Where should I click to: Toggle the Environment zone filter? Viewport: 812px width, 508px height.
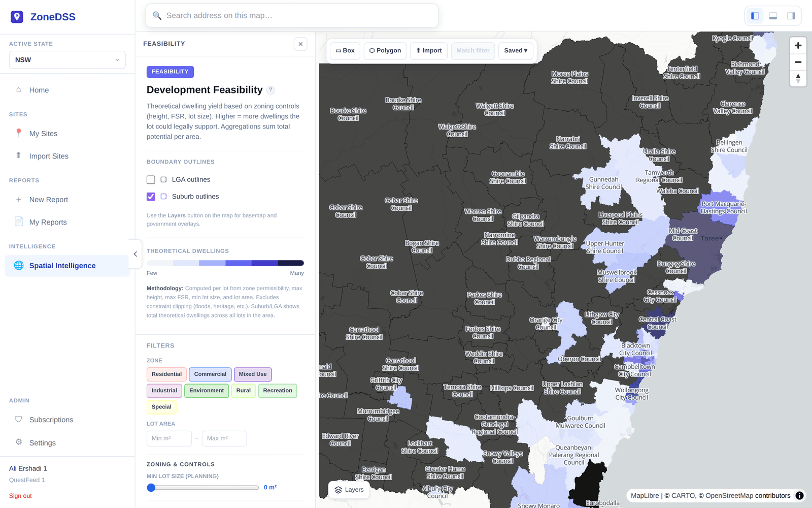pyautogui.click(x=207, y=391)
